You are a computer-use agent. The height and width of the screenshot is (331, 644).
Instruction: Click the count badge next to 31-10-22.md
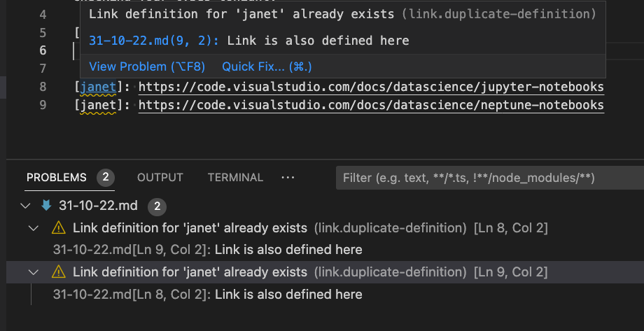[157, 206]
